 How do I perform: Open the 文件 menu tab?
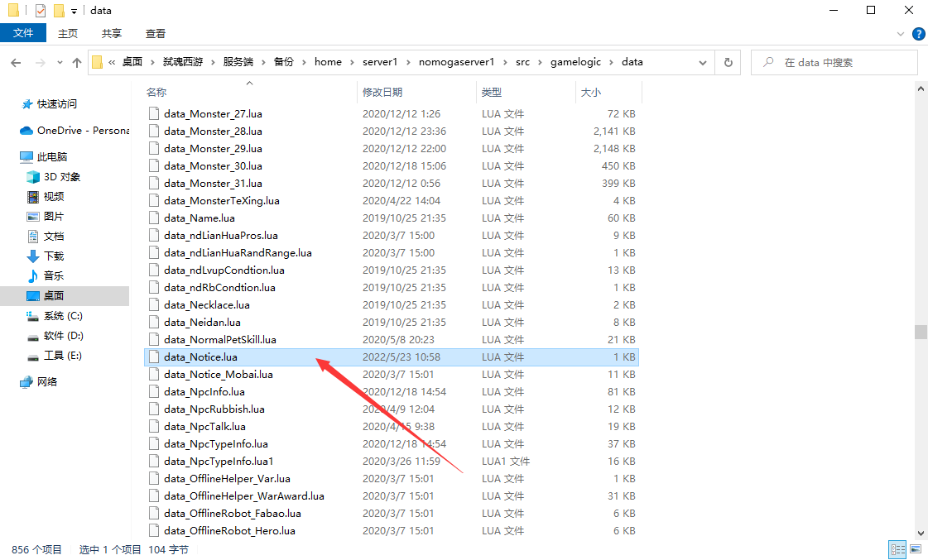(x=23, y=33)
